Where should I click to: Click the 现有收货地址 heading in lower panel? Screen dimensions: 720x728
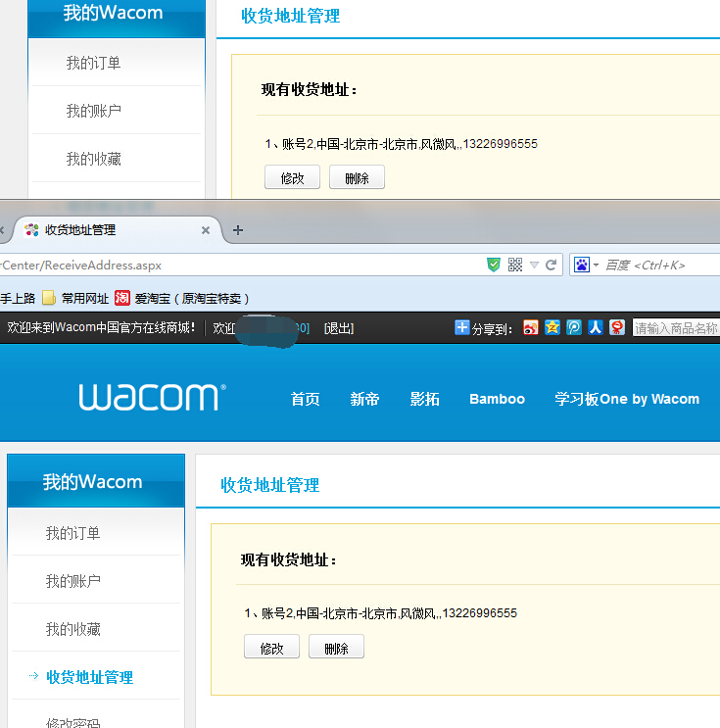tap(288, 559)
